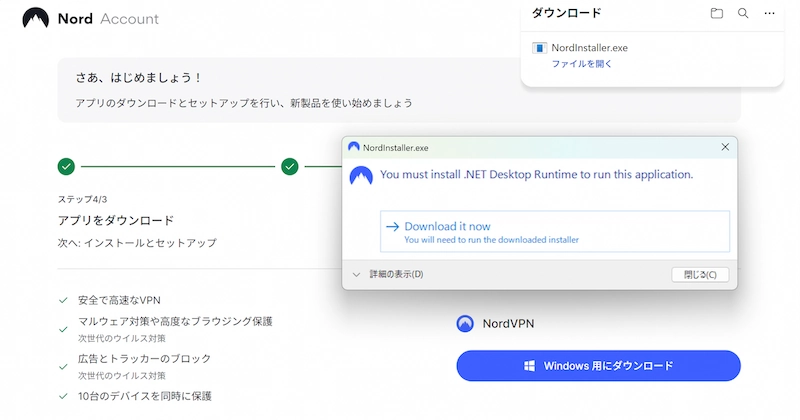Viewport: 800px width, 420px height.
Task: Click You must install .NET Desktop Runtime message
Action: coord(536,175)
